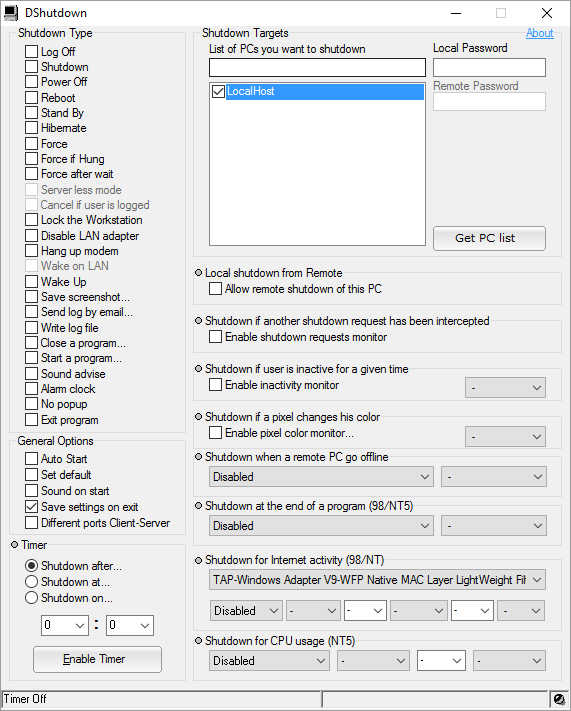Check Enable inactivity monitor
Viewport: 571px width, 711px height.
tap(215, 385)
